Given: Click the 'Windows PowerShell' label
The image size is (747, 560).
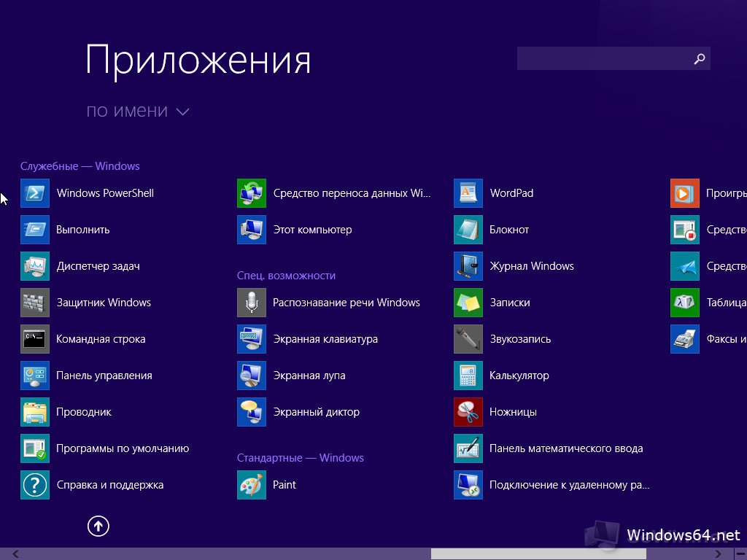Looking at the screenshot, I should point(105,193).
